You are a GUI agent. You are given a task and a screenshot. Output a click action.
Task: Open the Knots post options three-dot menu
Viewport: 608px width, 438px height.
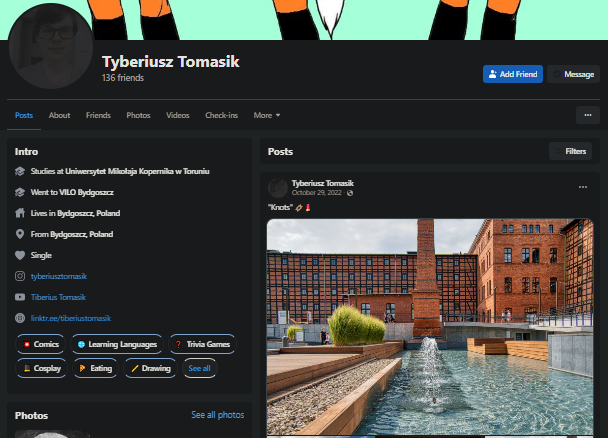click(x=583, y=187)
